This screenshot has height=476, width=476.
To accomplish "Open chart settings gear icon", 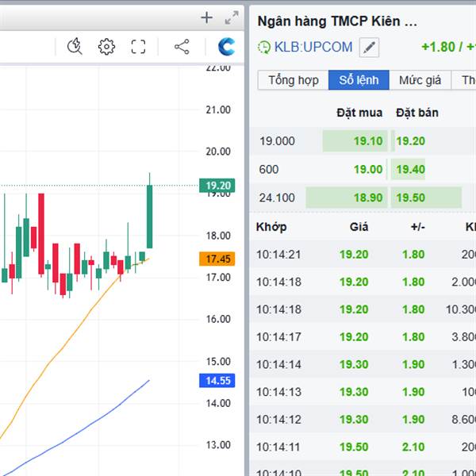I will 106,47.
